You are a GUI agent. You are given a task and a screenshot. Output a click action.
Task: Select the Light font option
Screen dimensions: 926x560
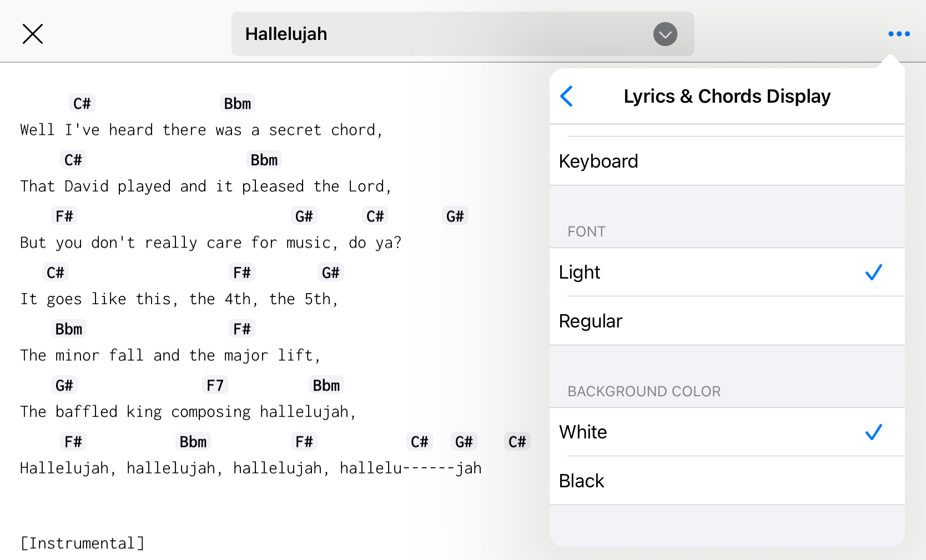tap(727, 272)
